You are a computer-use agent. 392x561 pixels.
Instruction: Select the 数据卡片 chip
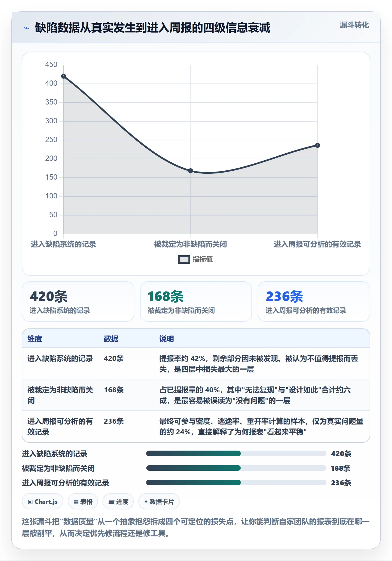coord(159,502)
